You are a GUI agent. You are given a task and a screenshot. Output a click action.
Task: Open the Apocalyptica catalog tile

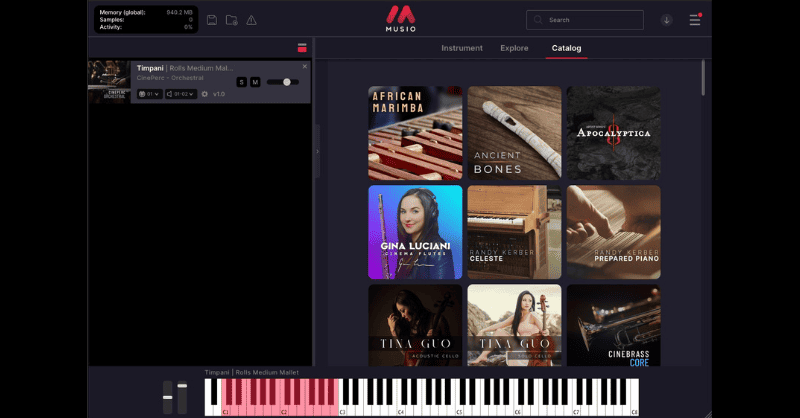613,133
